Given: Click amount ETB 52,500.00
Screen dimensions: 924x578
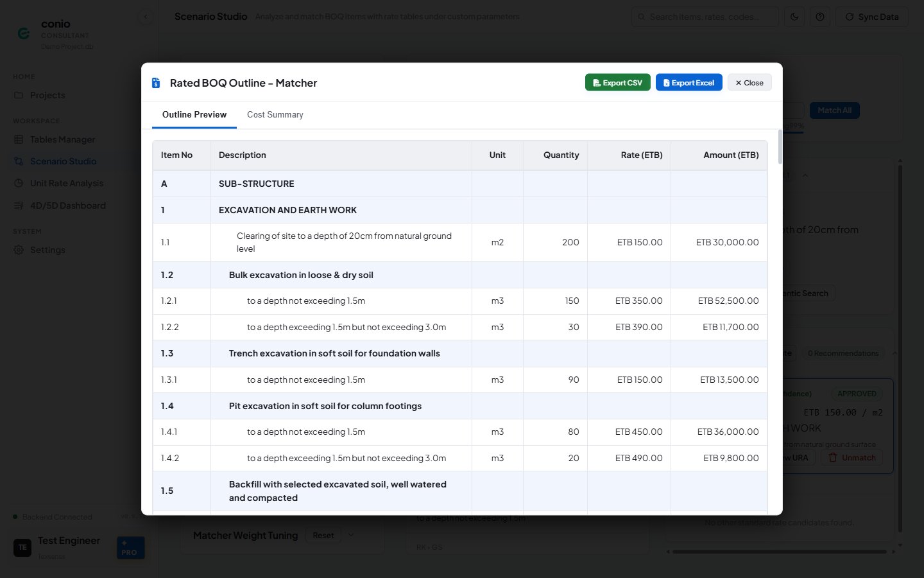Looking at the screenshot, I should pos(728,301).
